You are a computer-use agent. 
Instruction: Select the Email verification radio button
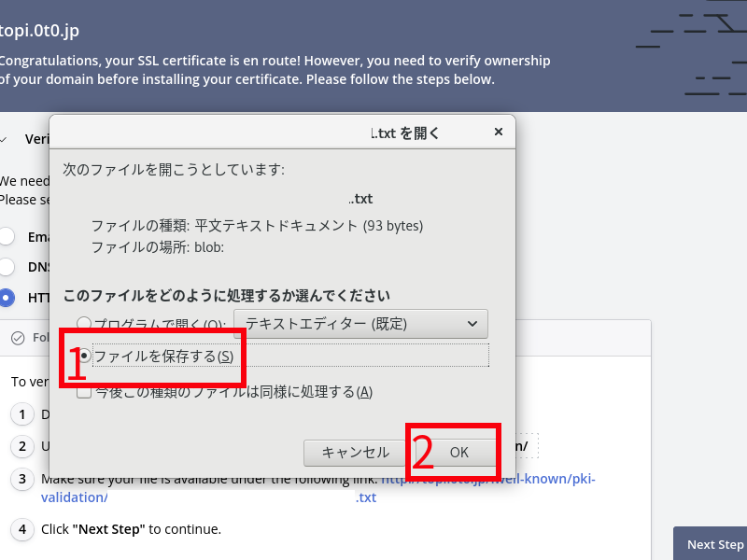(7, 236)
